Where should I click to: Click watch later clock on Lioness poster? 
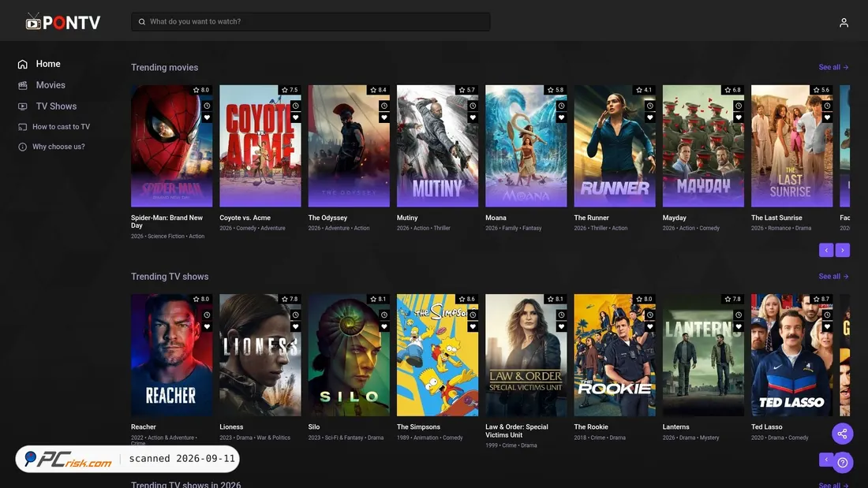(x=295, y=315)
